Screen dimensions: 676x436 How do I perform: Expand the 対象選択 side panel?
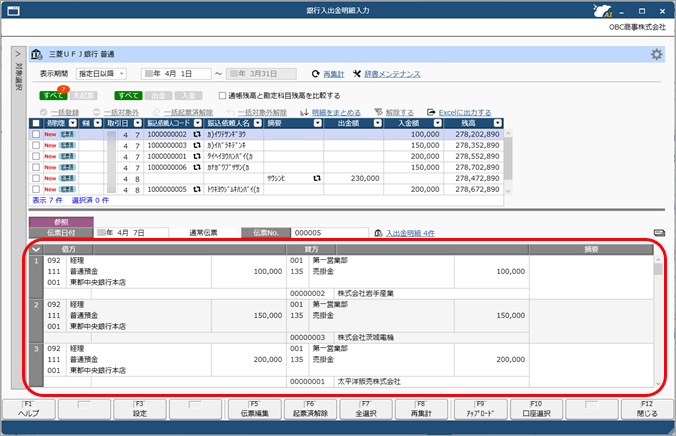(18, 55)
